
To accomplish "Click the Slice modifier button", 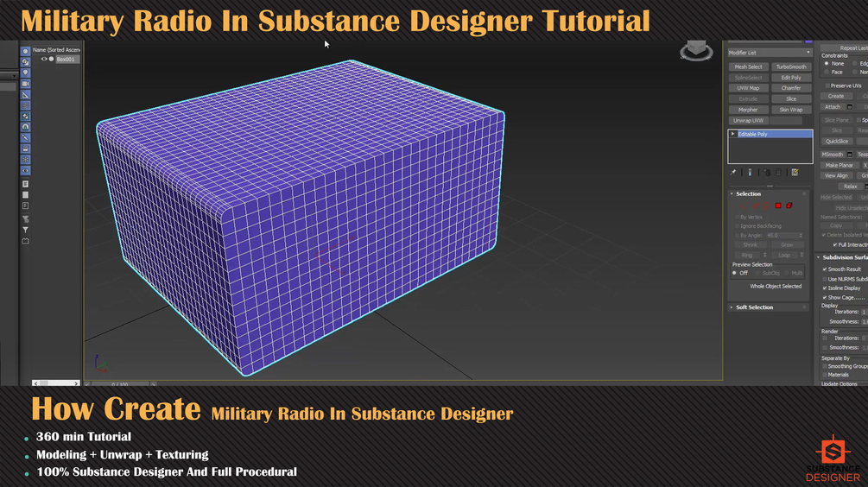I will pyautogui.click(x=791, y=99).
